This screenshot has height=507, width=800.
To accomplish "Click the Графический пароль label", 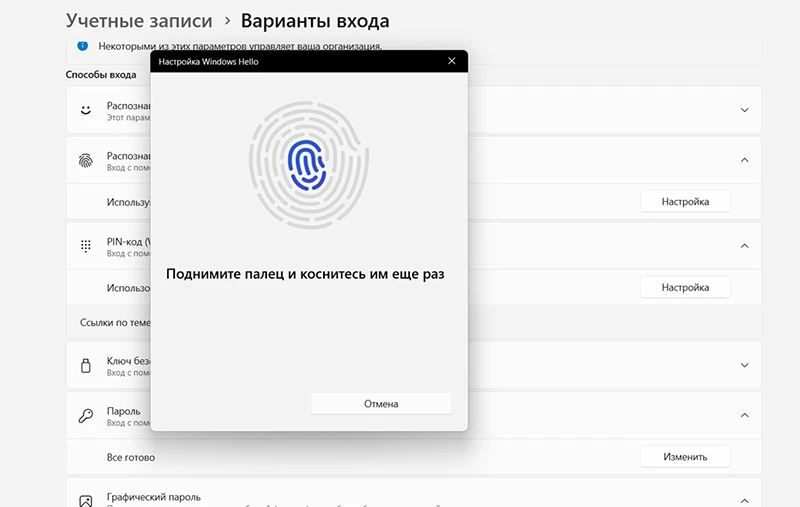I will tap(154, 497).
